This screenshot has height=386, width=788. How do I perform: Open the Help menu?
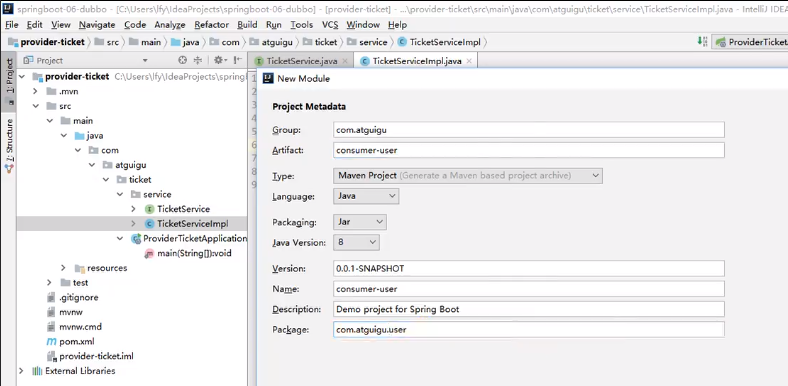[x=398, y=25]
